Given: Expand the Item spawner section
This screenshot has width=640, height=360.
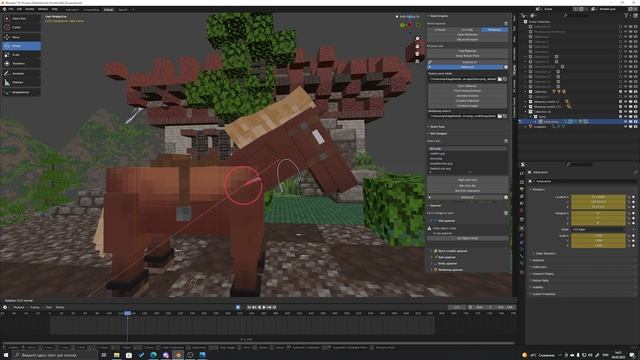Looking at the screenshot, I should 445,257.
